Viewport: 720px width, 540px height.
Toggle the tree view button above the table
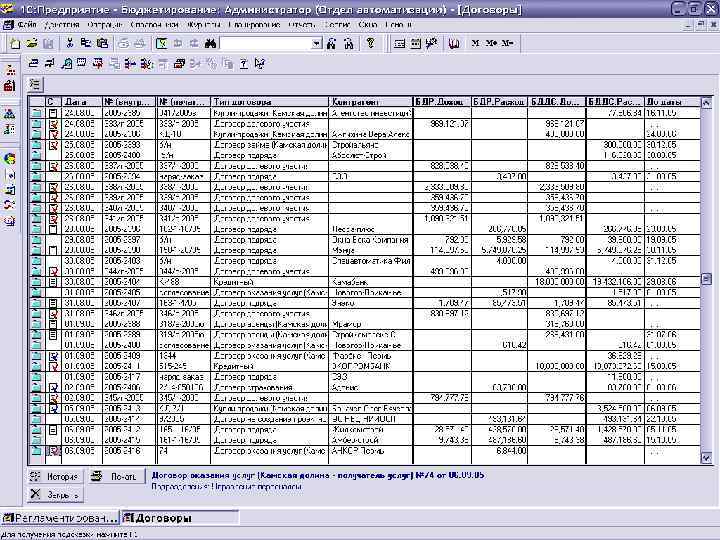coord(35,84)
